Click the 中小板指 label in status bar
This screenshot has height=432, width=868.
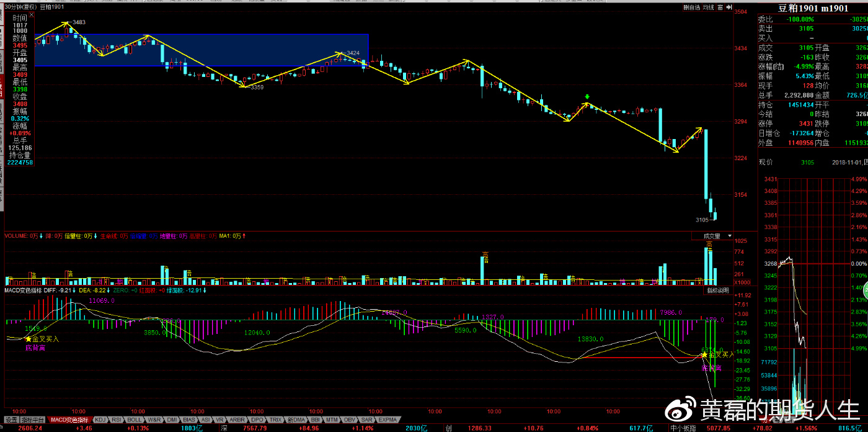pyautogui.click(x=683, y=428)
